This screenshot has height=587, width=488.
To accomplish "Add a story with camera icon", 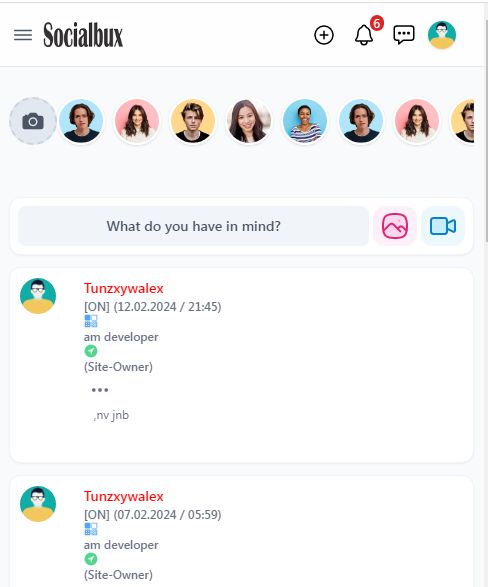I will coord(33,121).
